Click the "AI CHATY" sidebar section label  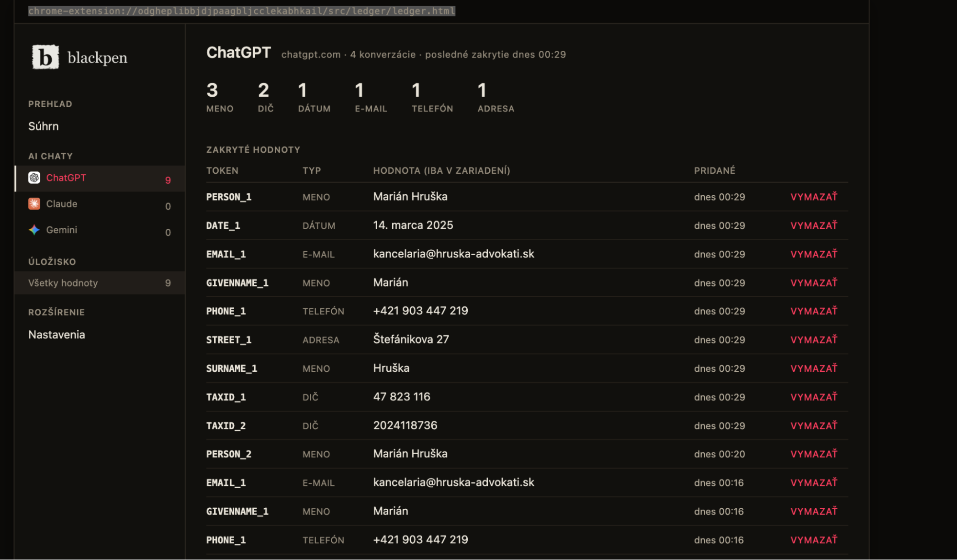click(50, 157)
